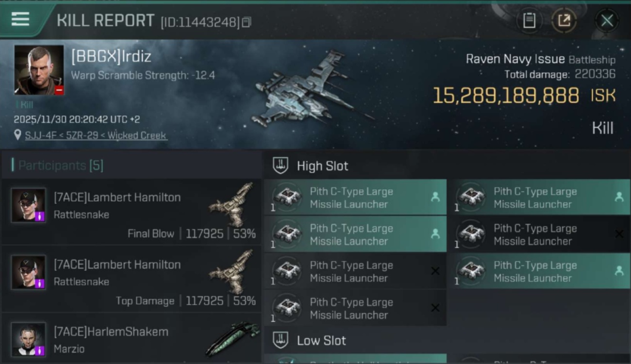Select first Pith C-Type Large Missile Launcher
This screenshot has height=364, width=631.
pos(355,198)
